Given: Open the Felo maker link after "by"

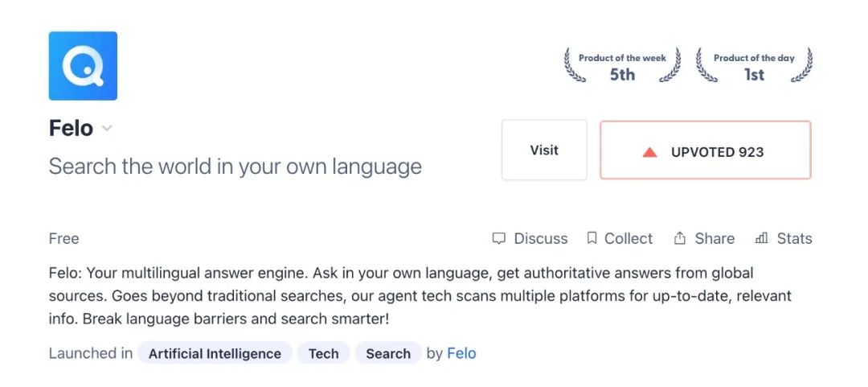Looking at the screenshot, I should coord(461,353).
